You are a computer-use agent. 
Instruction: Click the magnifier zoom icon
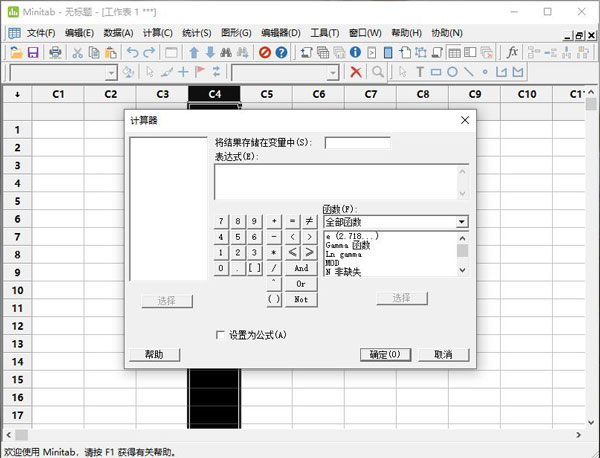[x=378, y=72]
